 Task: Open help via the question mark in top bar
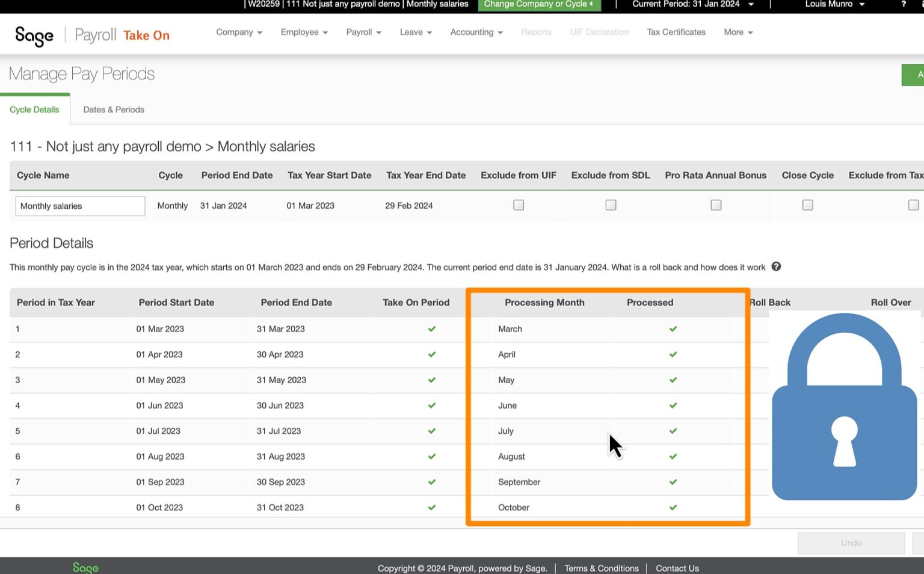904,5
